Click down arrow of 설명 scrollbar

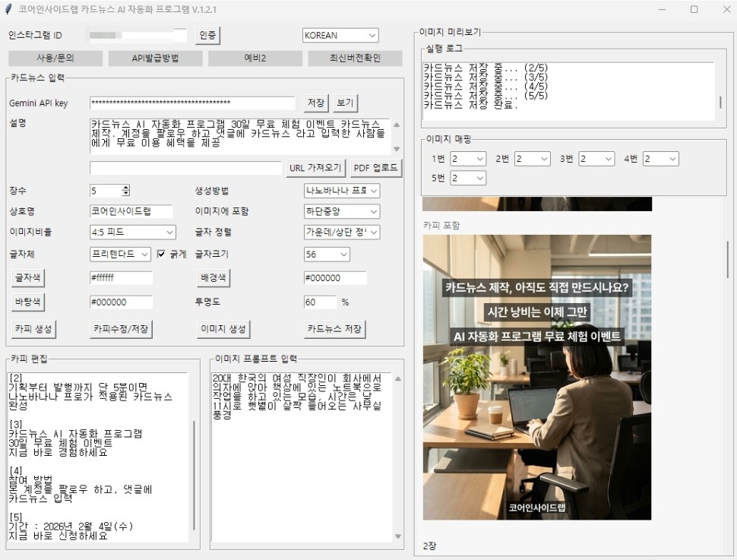tap(397, 149)
